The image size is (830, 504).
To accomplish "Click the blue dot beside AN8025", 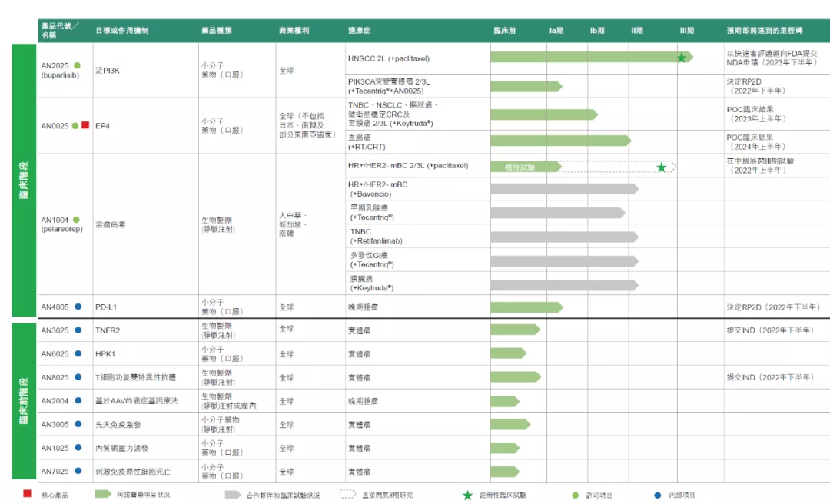I will 78,377.
